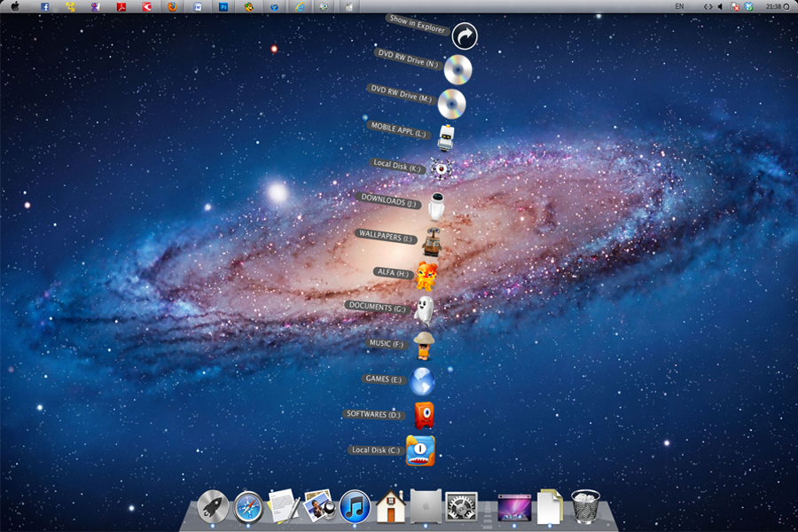Switch the EN input language indicator

[679, 6]
